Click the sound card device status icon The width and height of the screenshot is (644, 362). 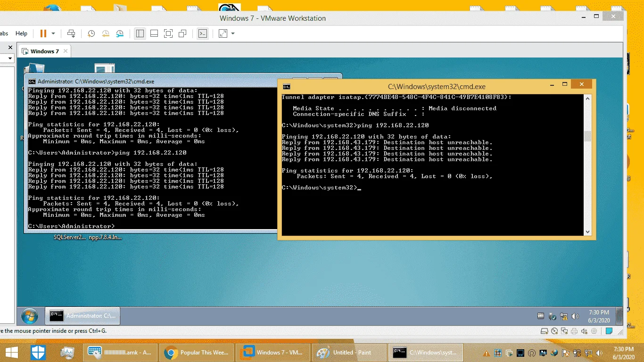click(x=583, y=331)
